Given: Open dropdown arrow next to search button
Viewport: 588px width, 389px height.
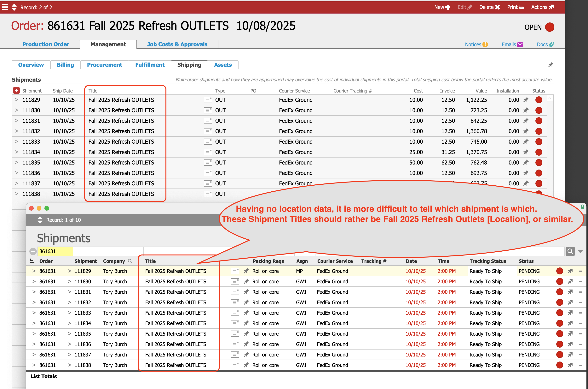Looking at the screenshot, I should click(x=580, y=252).
